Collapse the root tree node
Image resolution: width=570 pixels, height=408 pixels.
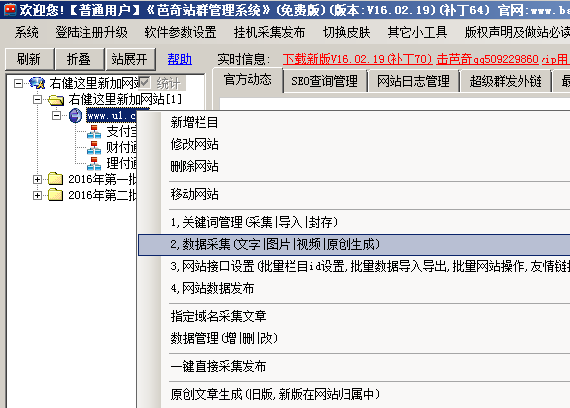tap(18, 84)
